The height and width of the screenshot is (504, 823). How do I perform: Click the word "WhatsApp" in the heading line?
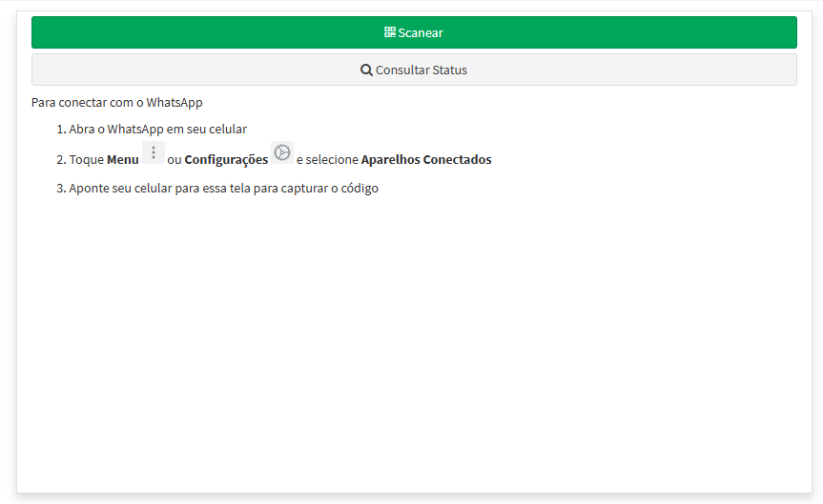coord(175,103)
